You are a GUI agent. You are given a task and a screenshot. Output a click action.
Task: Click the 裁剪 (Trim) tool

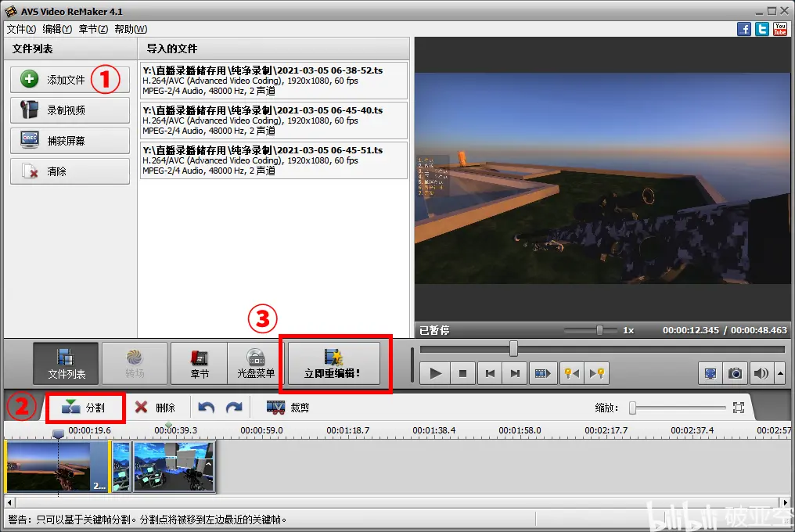[x=288, y=408]
